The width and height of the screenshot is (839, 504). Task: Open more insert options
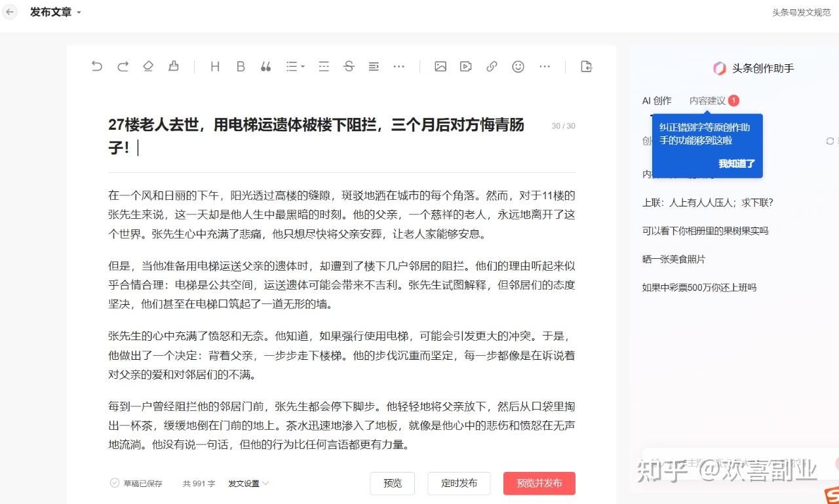(x=544, y=66)
